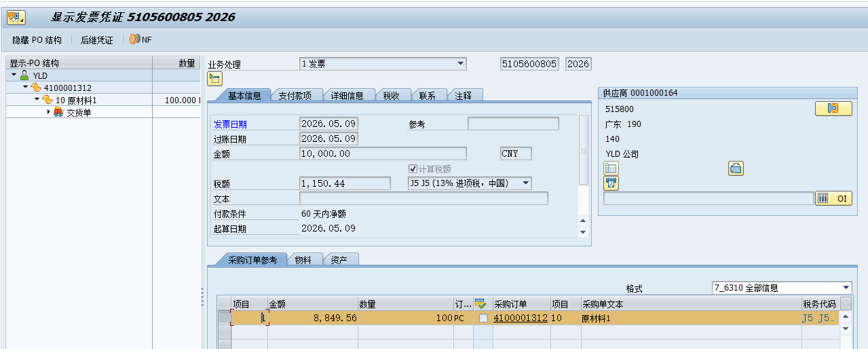This screenshot has height=349, width=868.
Task: Collapse the 10 原材料1 tree node
Action: [37, 100]
